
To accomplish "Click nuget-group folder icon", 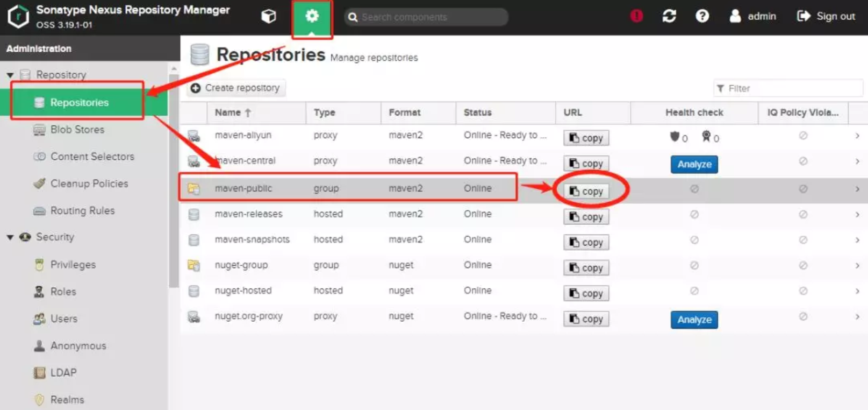I will tap(193, 265).
